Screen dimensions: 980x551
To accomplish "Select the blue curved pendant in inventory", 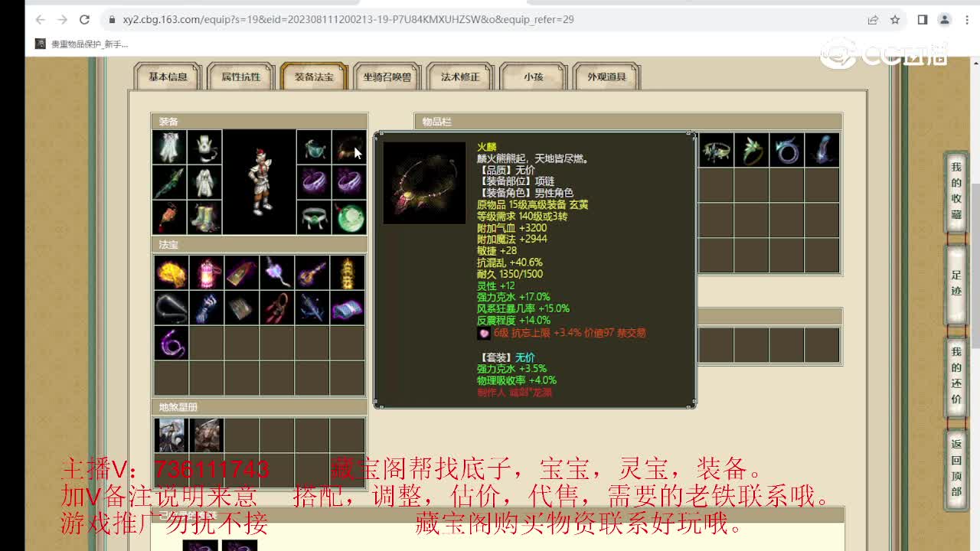I will (822, 150).
